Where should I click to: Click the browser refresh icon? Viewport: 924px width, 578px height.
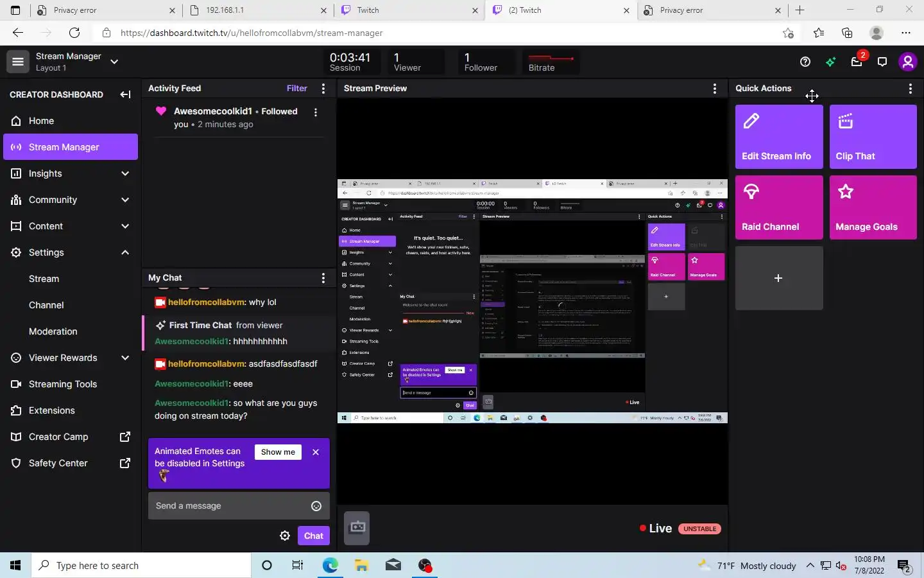74,33
